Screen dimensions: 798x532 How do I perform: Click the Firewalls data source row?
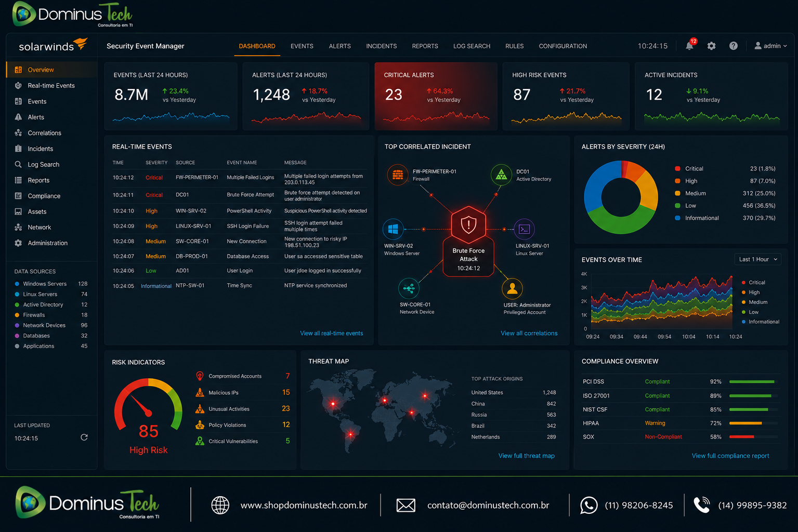[x=51, y=315]
